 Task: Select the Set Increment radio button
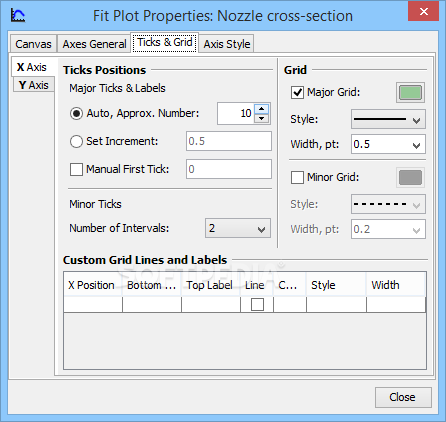(76, 141)
